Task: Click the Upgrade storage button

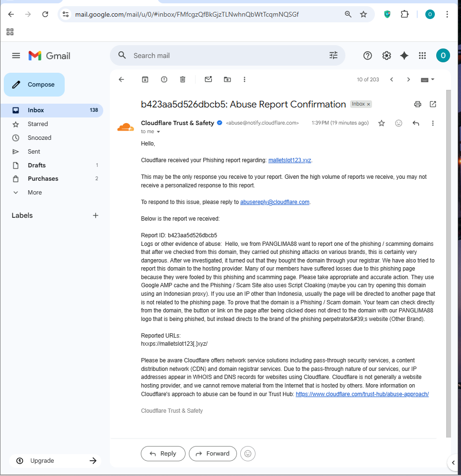Action: pos(56,460)
